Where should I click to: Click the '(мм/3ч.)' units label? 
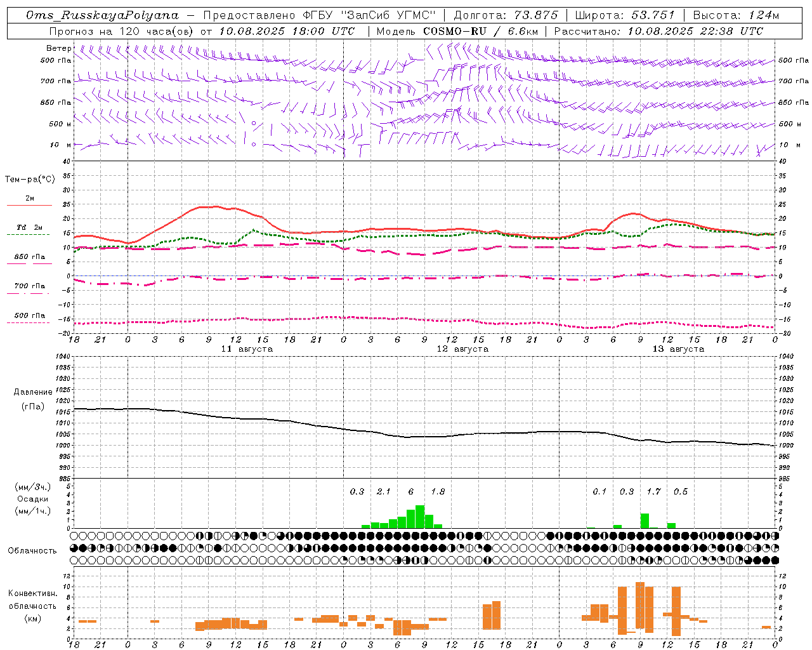32,487
